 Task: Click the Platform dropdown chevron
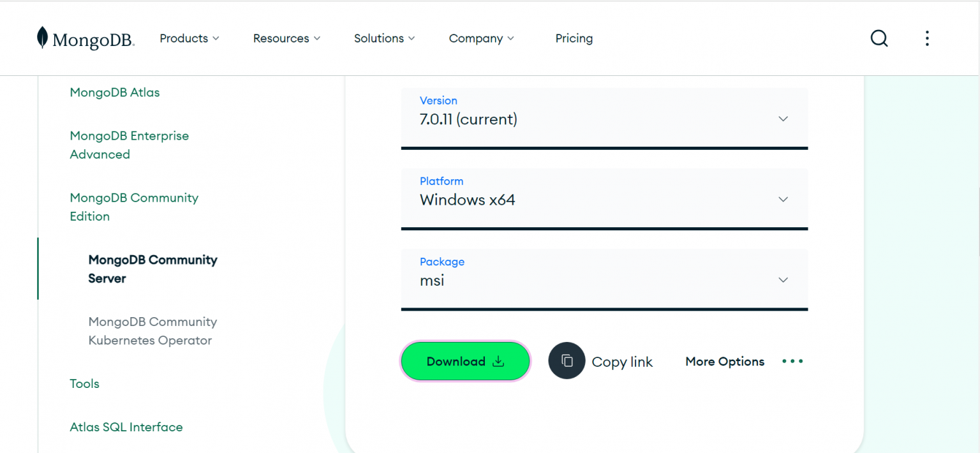tap(783, 199)
